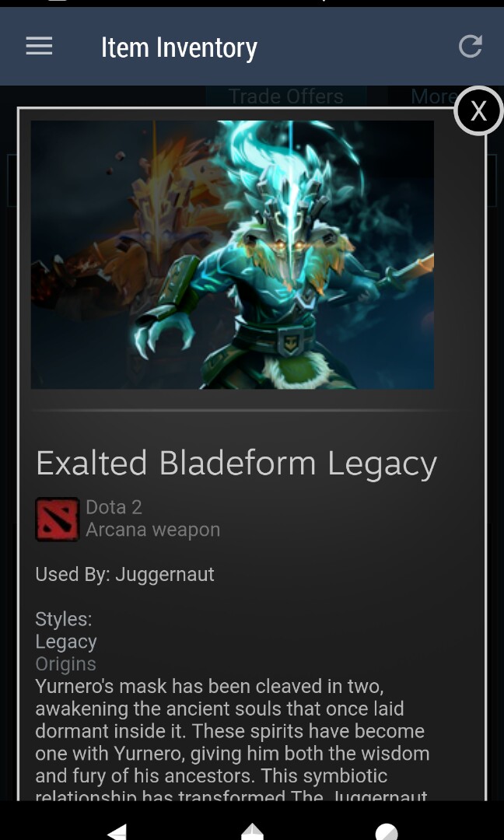This screenshot has width=504, height=840.
Task: Click the Used By: Juggernaut line
Action: coord(124,574)
